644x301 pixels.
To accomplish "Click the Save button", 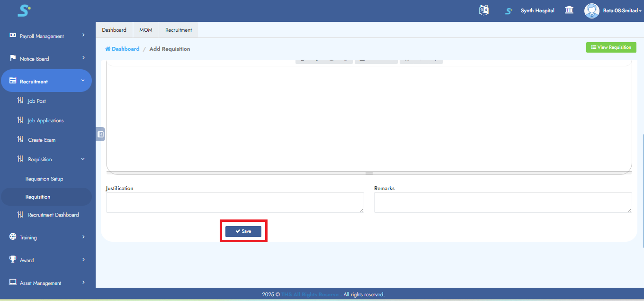I will click(243, 231).
